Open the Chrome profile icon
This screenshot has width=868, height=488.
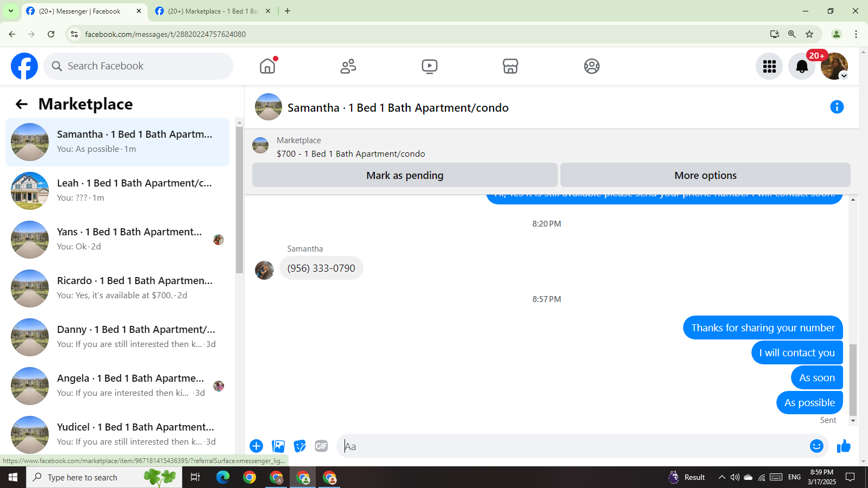[x=837, y=34]
